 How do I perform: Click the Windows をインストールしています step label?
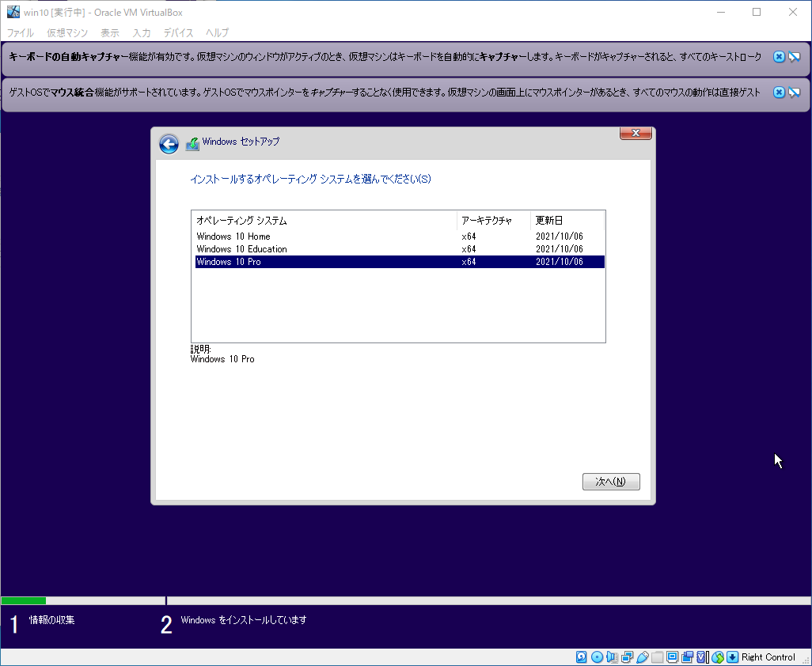(x=244, y=619)
